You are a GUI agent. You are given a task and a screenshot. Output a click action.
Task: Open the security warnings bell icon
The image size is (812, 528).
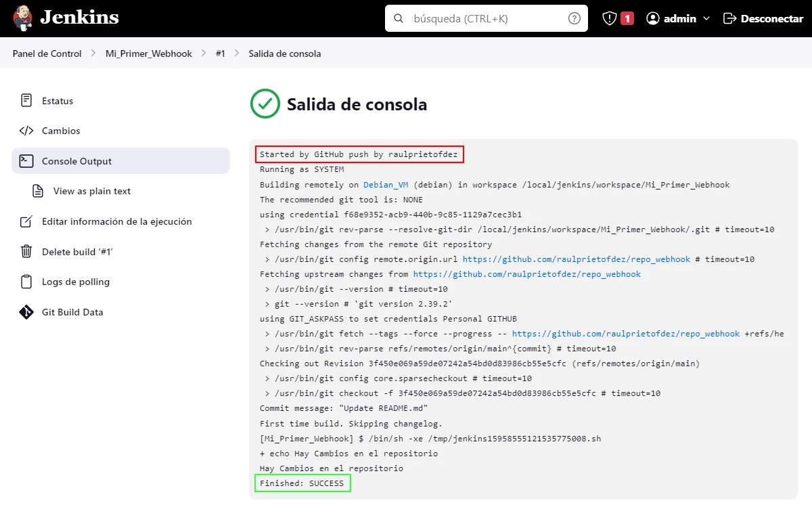(x=610, y=18)
